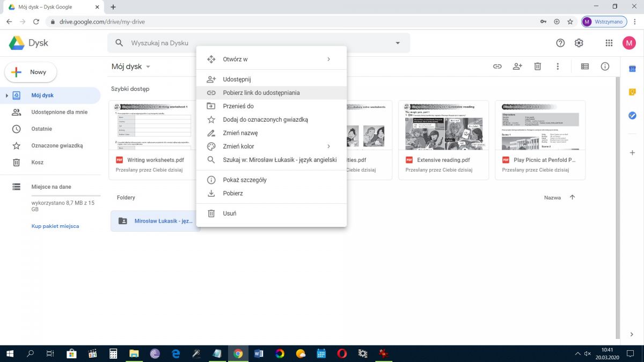Click the Wyszukaj na Dysku search field
Screen dimensions: 644x362
tap(258, 43)
